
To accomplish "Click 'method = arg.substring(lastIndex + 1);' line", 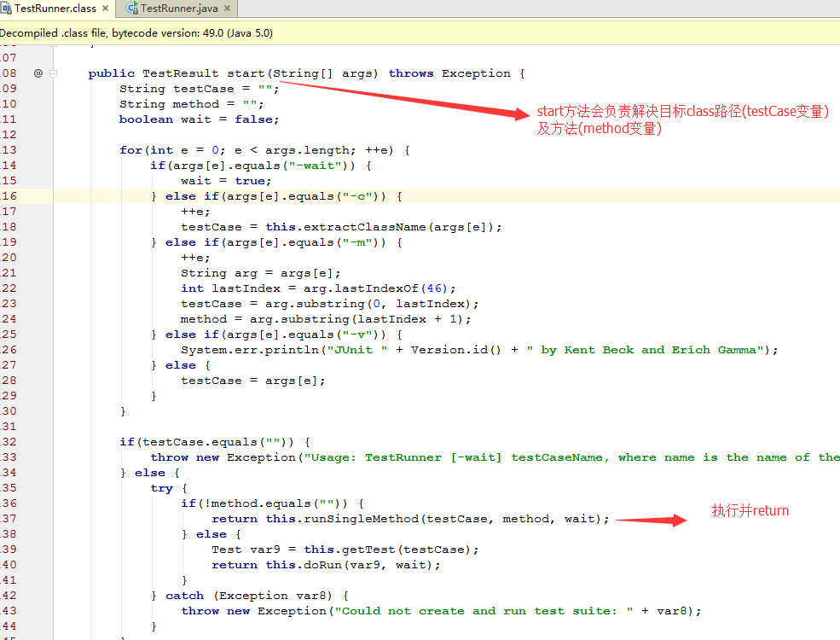I will click(326, 319).
